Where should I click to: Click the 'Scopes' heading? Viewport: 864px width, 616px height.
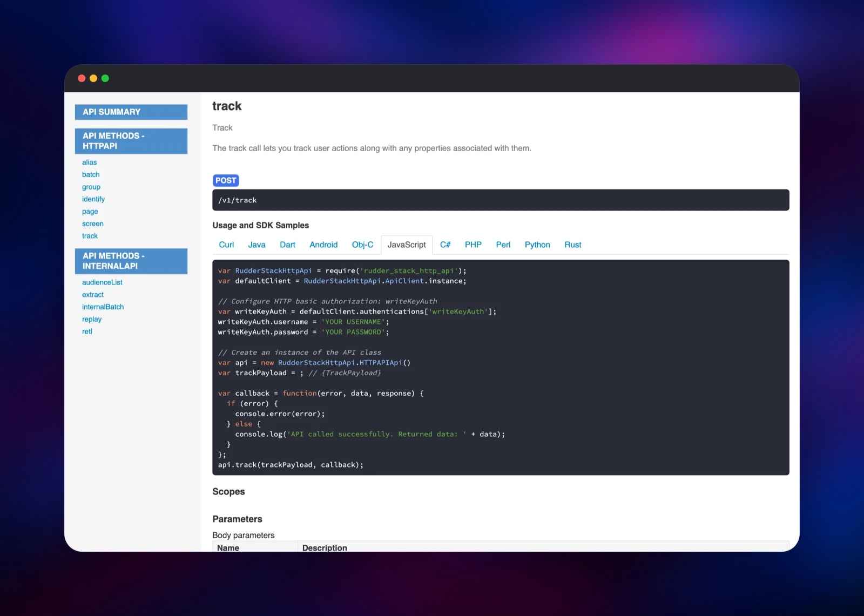[228, 492]
